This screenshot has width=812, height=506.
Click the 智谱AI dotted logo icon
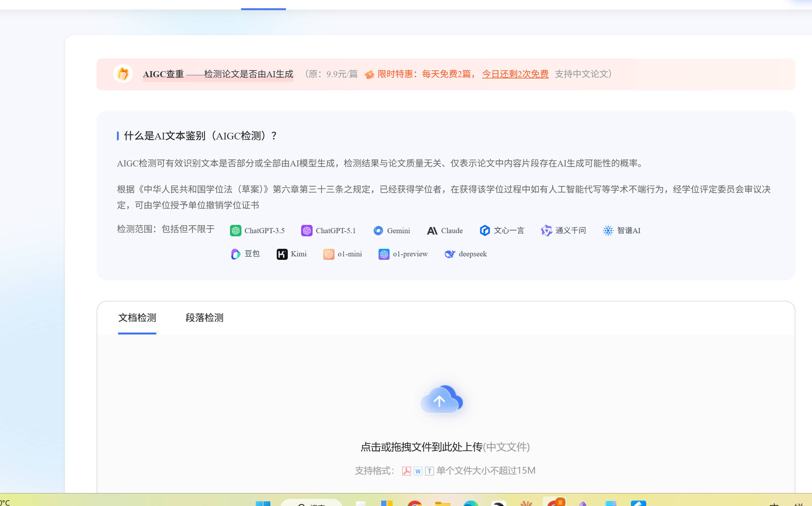pos(608,231)
